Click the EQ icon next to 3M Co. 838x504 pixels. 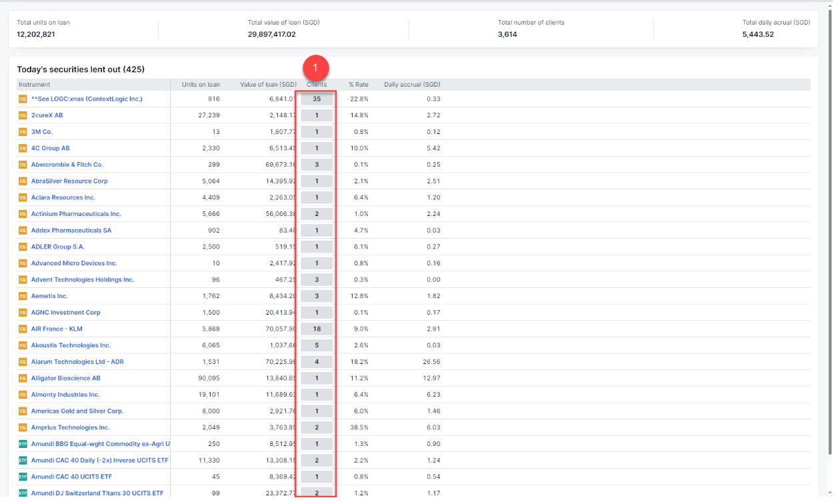[23, 132]
